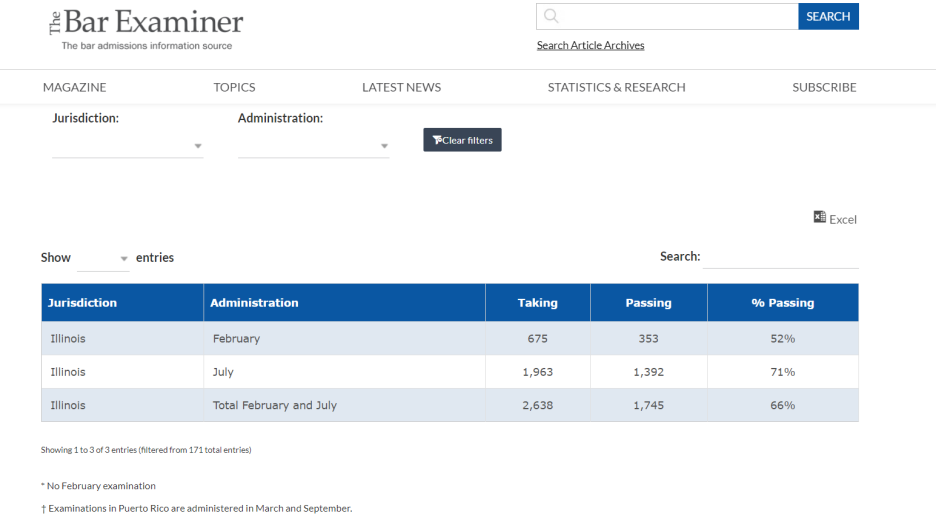The image size is (936, 528).
Task: Click the 71% passing rate
Action: coord(783,372)
